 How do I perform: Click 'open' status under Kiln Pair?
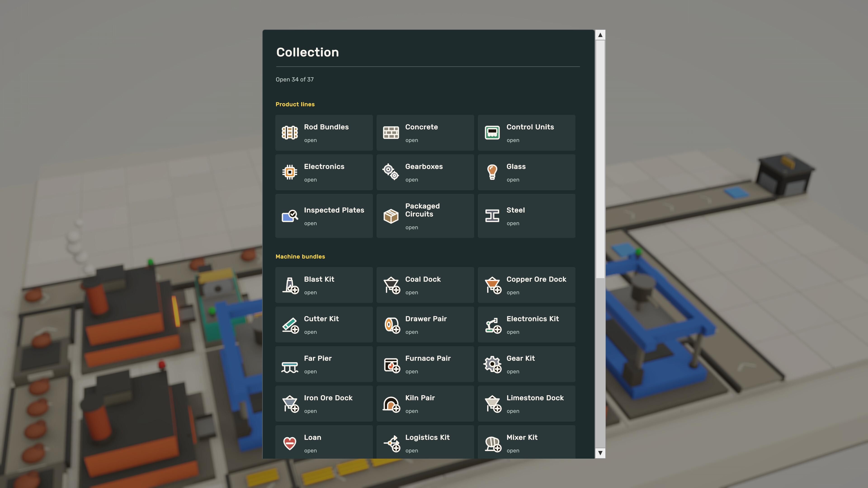click(411, 411)
